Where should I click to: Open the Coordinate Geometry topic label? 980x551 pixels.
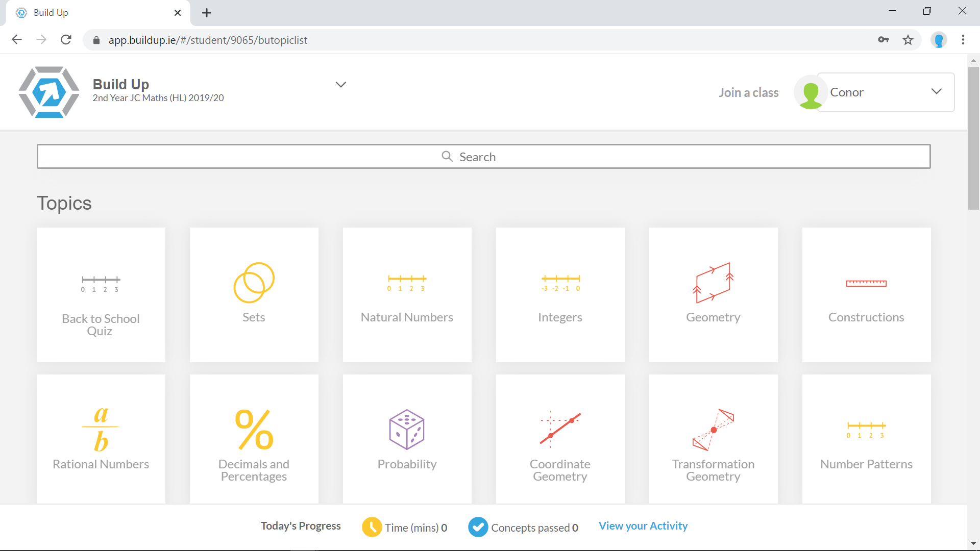coord(560,470)
